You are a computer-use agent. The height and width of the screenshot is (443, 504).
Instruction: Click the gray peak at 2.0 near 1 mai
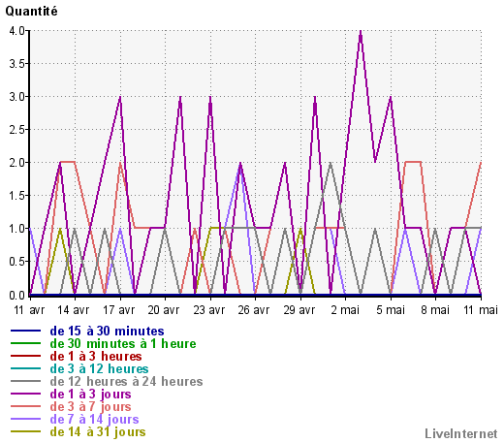(331, 164)
